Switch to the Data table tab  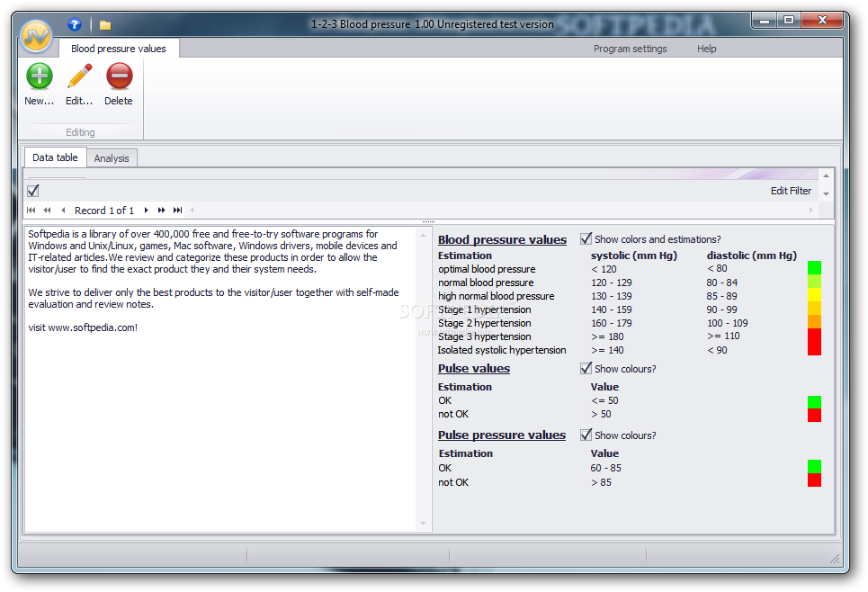[x=56, y=157]
